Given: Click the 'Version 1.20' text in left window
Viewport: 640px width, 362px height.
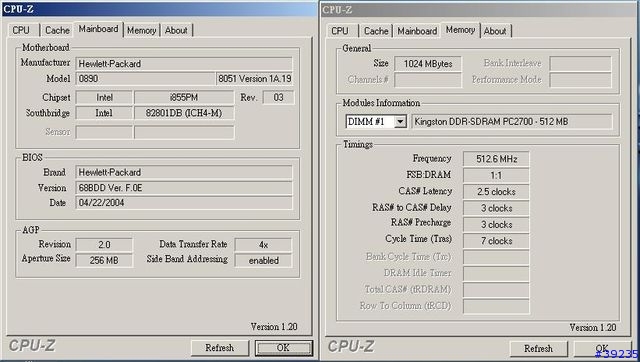Looking at the screenshot, I should 274,326.
